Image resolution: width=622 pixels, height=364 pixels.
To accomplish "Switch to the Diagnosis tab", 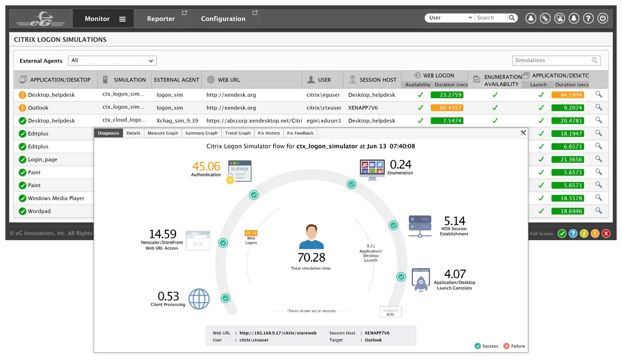I will click(108, 133).
